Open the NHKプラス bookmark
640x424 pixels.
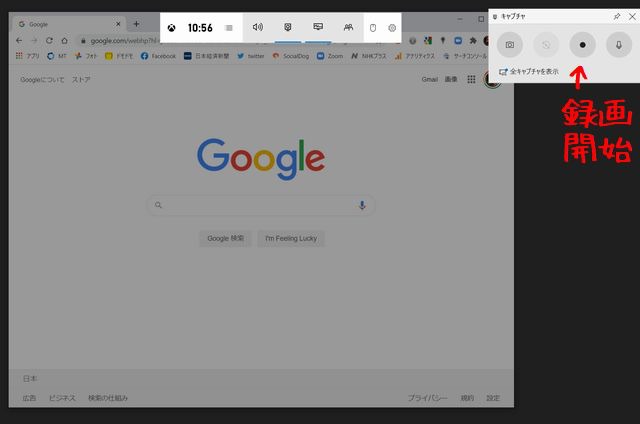pyautogui.click(x=369, y=56)
